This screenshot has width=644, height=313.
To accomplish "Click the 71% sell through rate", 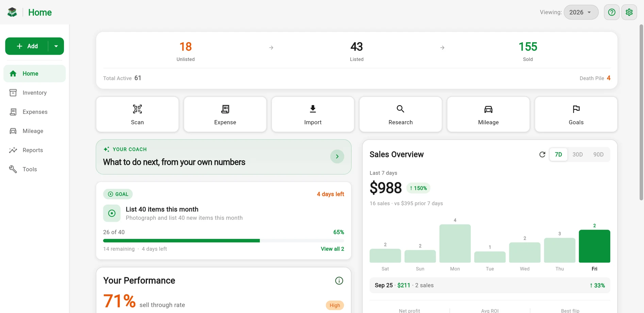I will pyautogui.click(x=119, y=301).
